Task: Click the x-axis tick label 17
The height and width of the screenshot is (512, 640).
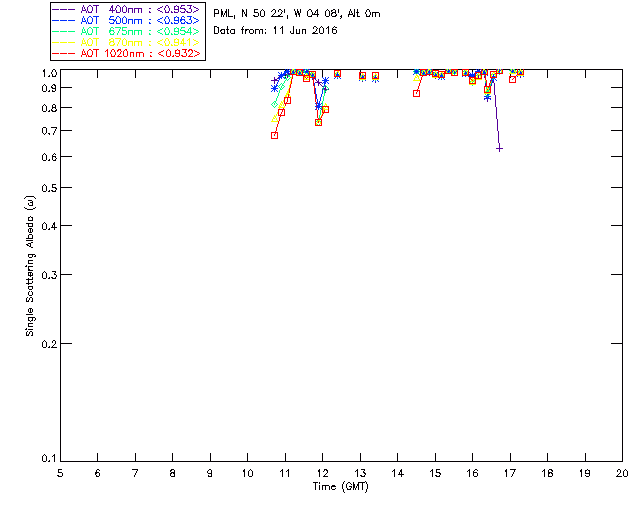Action: pyautogui.click(x=510, y=473)
